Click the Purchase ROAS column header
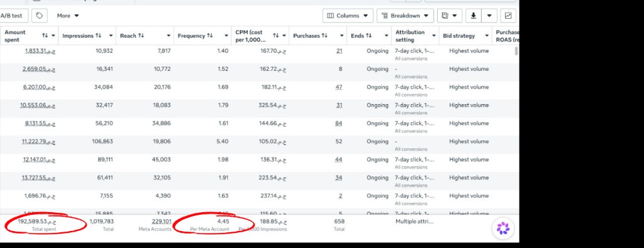644x248 pixels. 508,36
